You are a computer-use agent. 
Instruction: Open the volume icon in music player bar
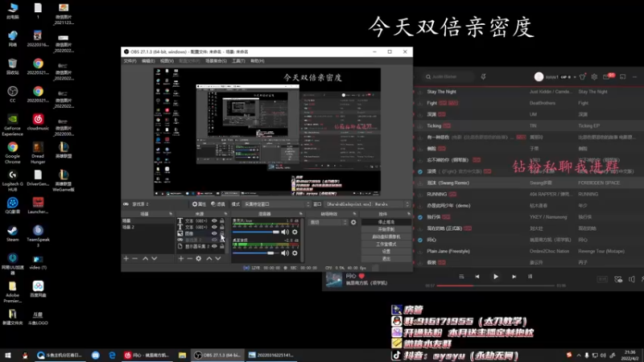pos(631,279)
